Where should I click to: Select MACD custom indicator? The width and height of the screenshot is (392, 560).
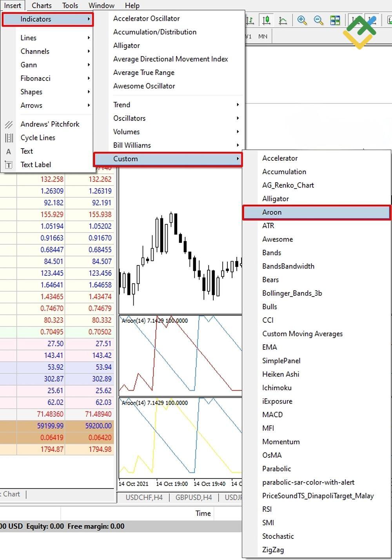pos(317,415)
